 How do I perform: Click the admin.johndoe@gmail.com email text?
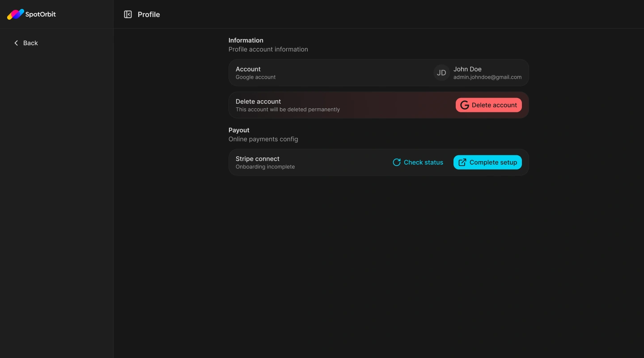click(487, 77)
